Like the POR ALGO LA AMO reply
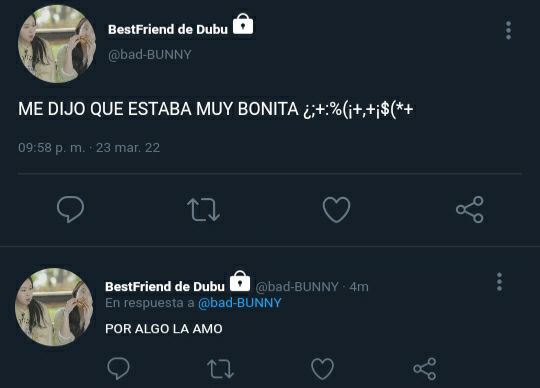 (322, 369)
